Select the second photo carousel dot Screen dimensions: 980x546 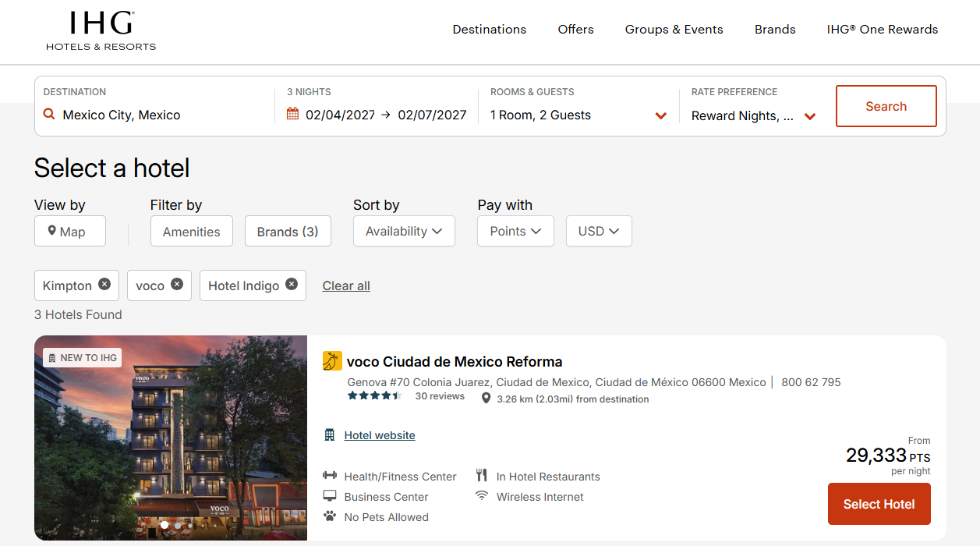177,526
